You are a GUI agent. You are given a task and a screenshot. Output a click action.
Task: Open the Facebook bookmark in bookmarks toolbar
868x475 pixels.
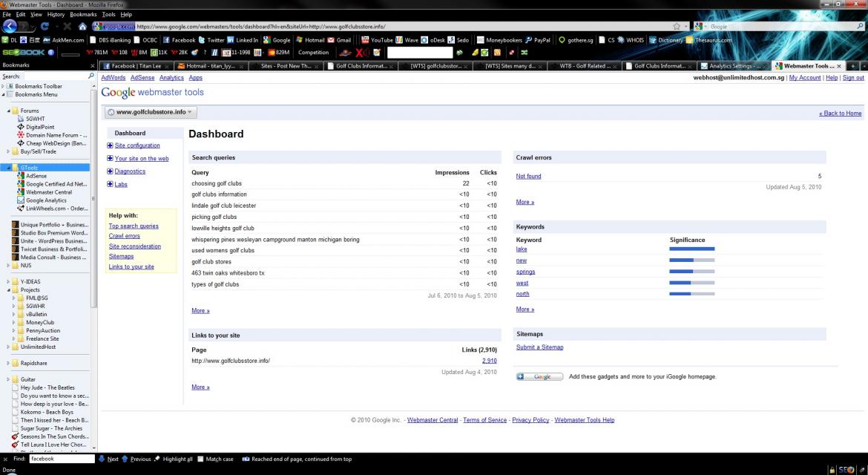tap(179, 40)
